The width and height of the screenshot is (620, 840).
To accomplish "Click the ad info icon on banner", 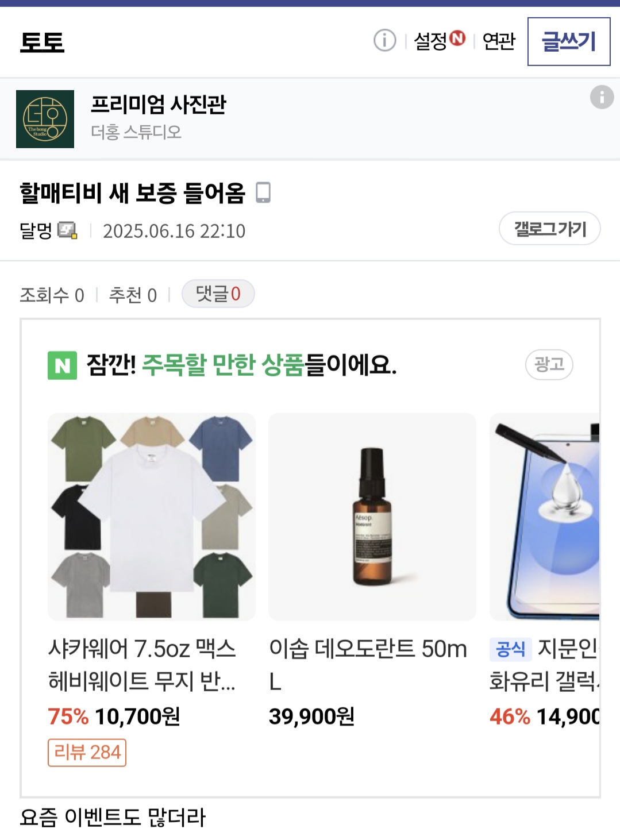I will pyautogui.click(x=602, y=97).
